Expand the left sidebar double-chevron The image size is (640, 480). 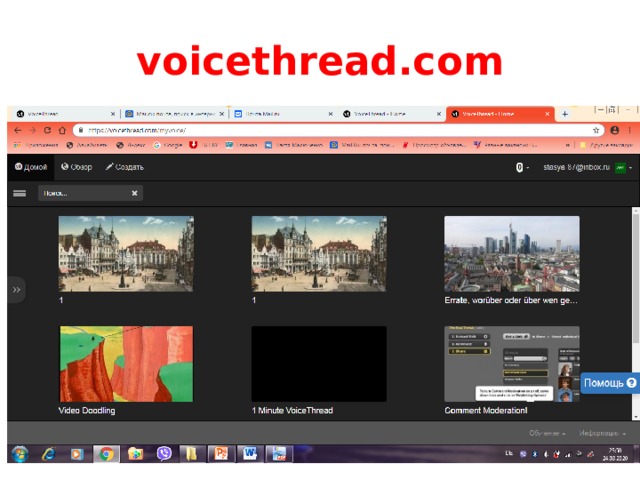pyautogui.click(x=16, y=290)
